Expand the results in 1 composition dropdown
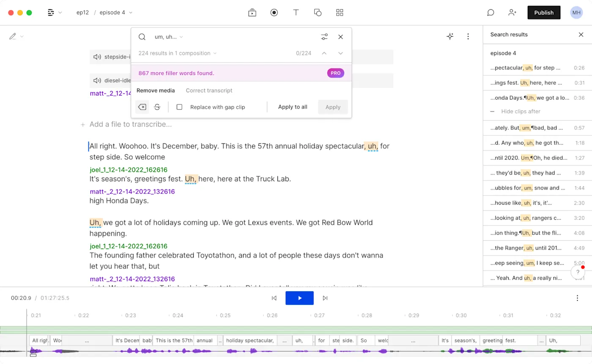 [x=178, y=53]
